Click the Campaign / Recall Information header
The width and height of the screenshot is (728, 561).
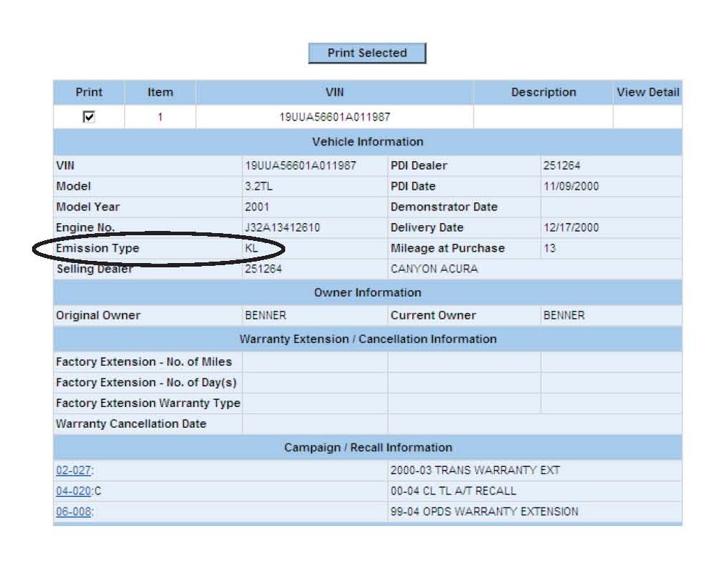(x=367, y=448)
